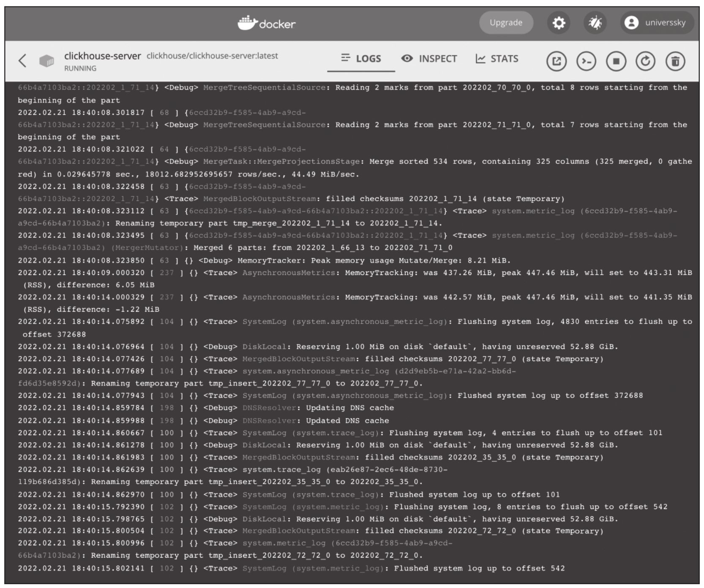Click the 'Flushed system log up to offset 101' line
704x588 pixels.
pyautogui.click(x=289, y=495)
